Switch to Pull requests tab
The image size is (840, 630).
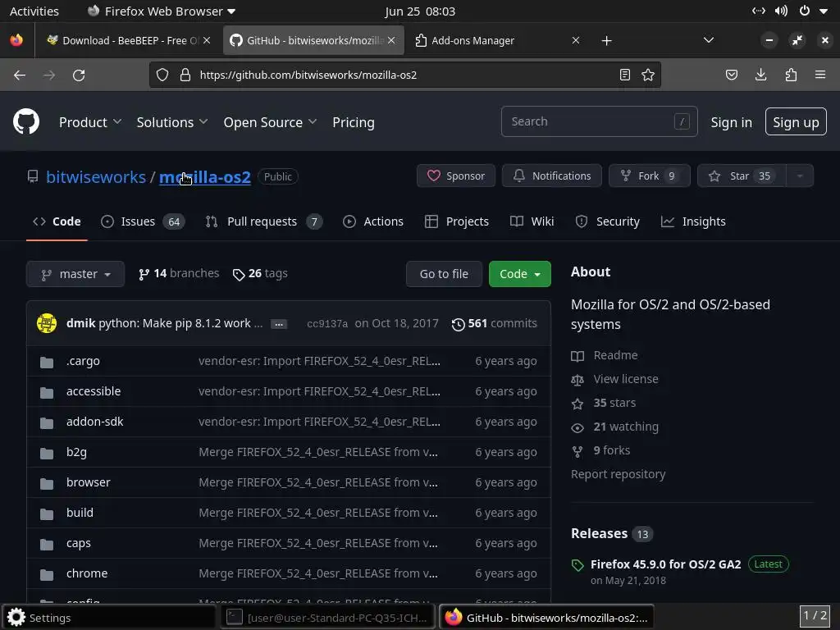pos(264,221)
